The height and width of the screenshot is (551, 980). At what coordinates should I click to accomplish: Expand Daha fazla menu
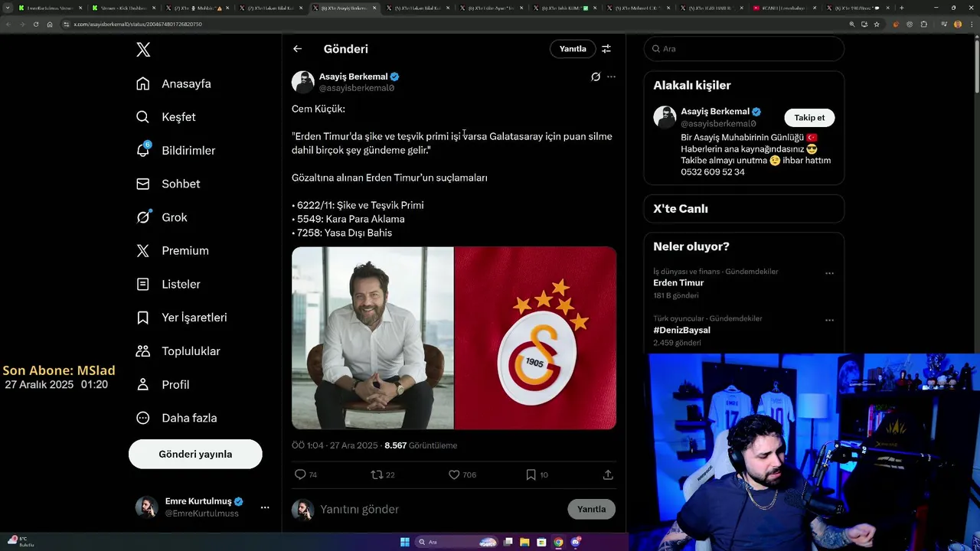coord(176,418)
